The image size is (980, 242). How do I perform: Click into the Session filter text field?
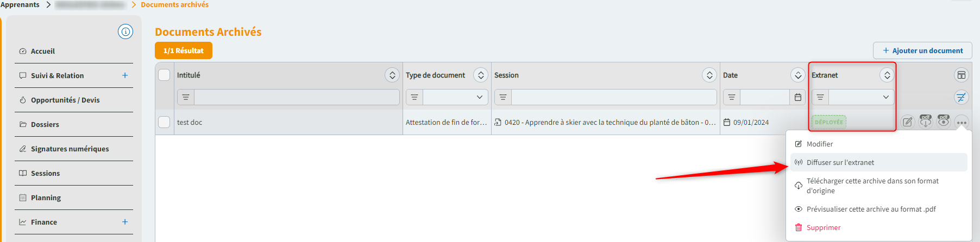tap(613, 98)
